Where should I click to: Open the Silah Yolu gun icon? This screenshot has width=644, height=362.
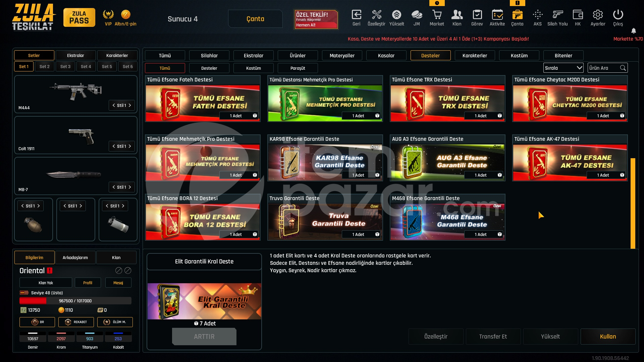pos(557,15)
